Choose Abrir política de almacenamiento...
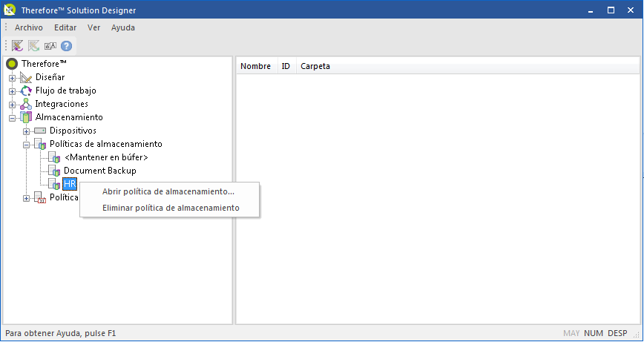The image size is (644, 342). click(169, 191)
